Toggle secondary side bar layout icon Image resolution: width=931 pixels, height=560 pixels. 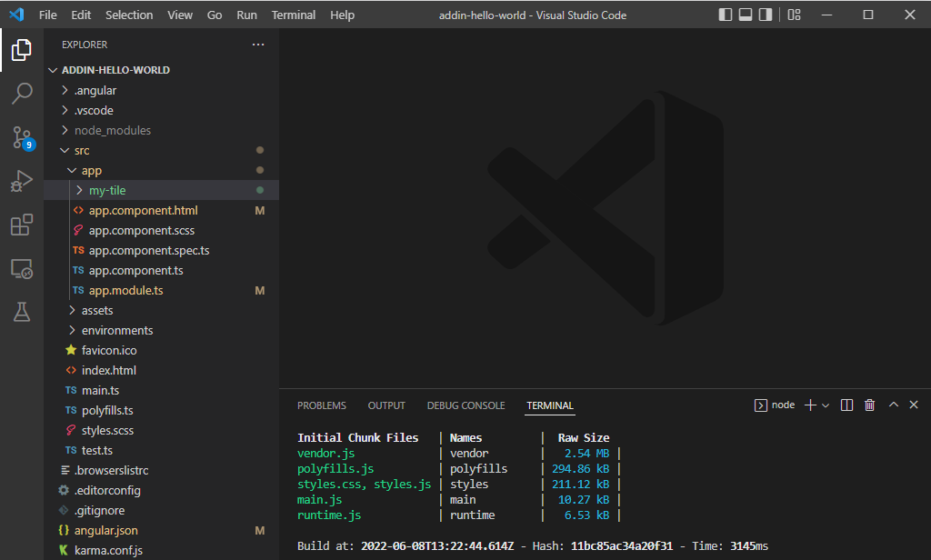pos(766,15)
